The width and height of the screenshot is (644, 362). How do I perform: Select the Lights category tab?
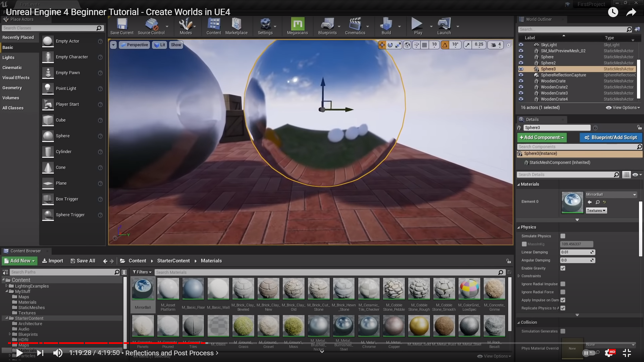tap(8, 58)
